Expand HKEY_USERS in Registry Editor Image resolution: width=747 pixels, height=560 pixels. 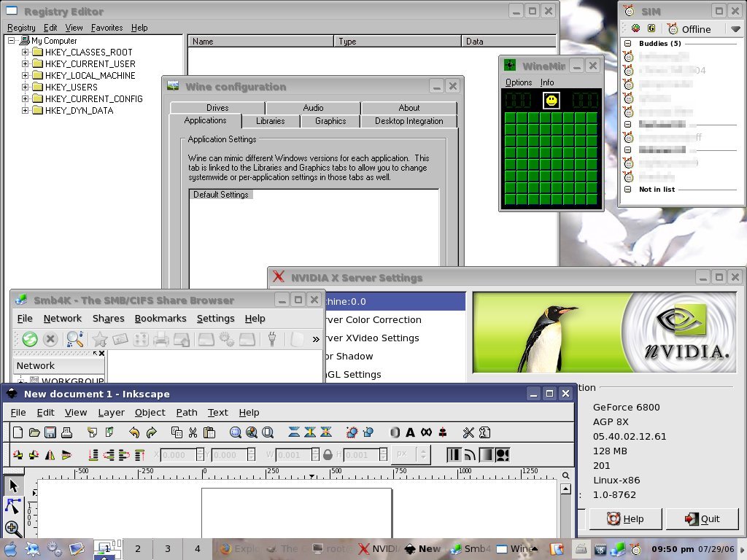[25, 87]
